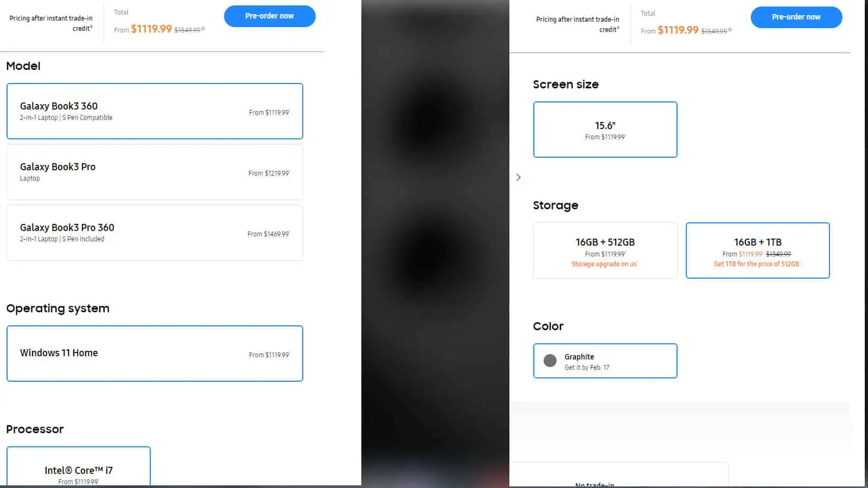
Task: Click the info icon beside $1549.99 above Screen size
Action: pos(730,30)
